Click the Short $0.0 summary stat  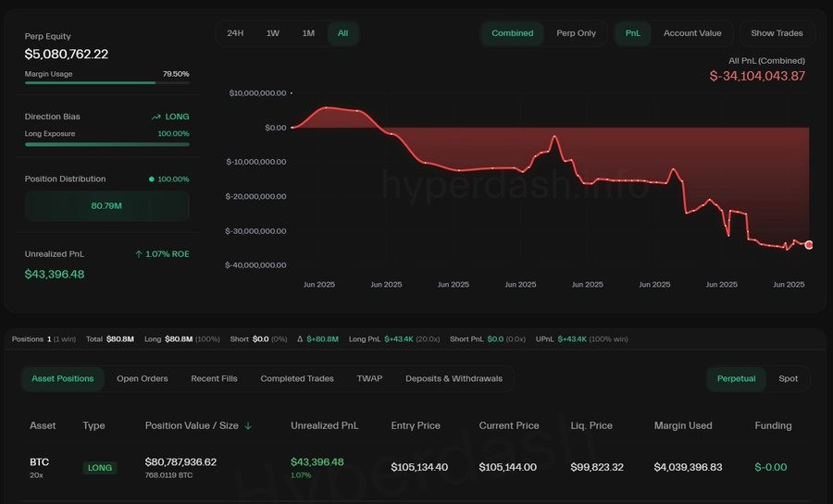[x=259, y=339]
